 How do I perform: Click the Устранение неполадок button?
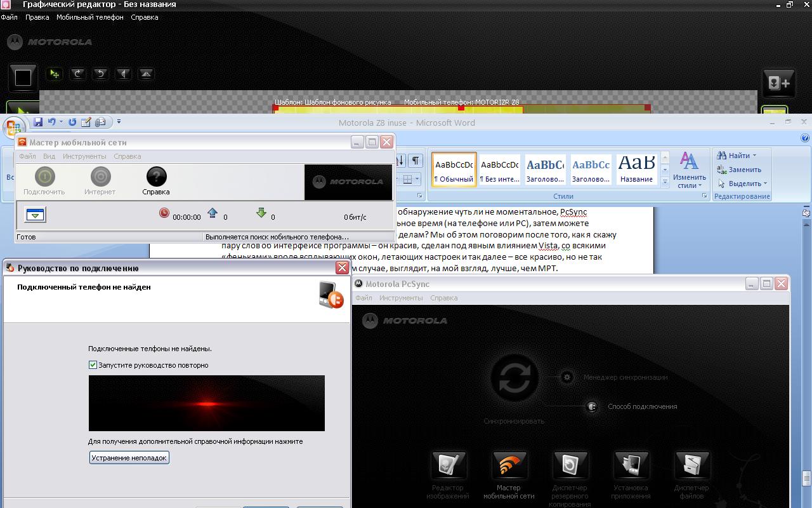click(129, 458)
